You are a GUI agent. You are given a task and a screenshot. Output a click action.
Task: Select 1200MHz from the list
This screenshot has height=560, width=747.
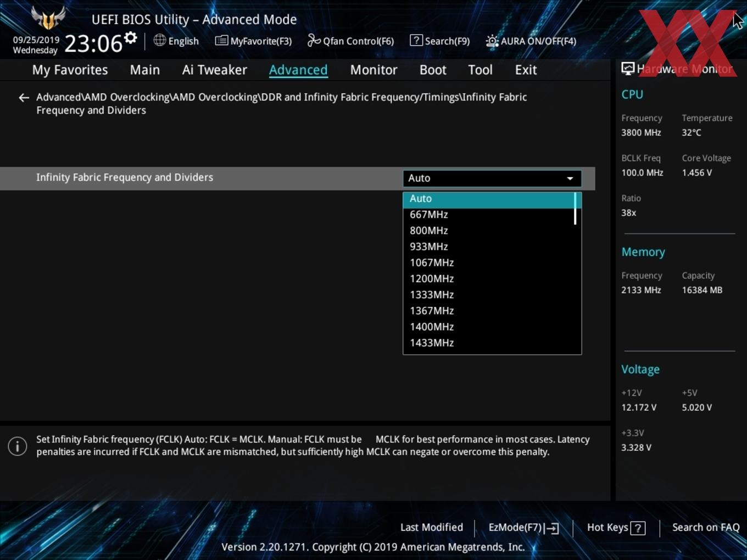pos(488,278)
